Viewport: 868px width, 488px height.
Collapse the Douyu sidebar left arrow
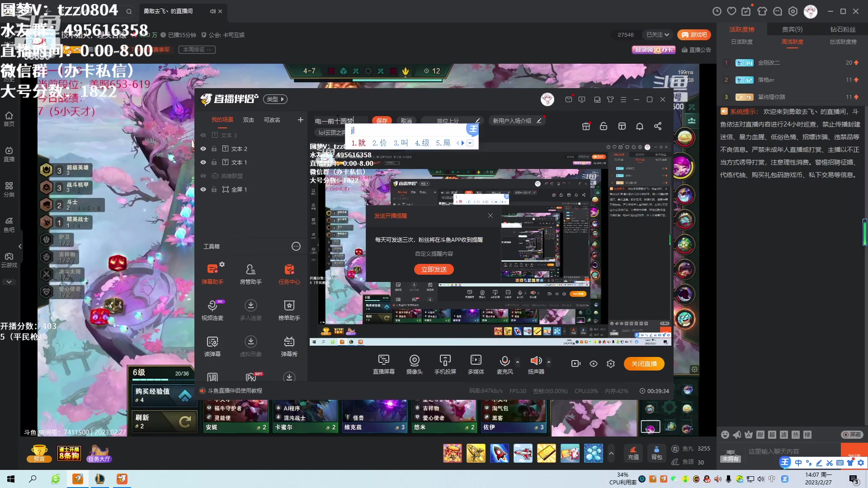pyautogui.click(x=20, y=246)
